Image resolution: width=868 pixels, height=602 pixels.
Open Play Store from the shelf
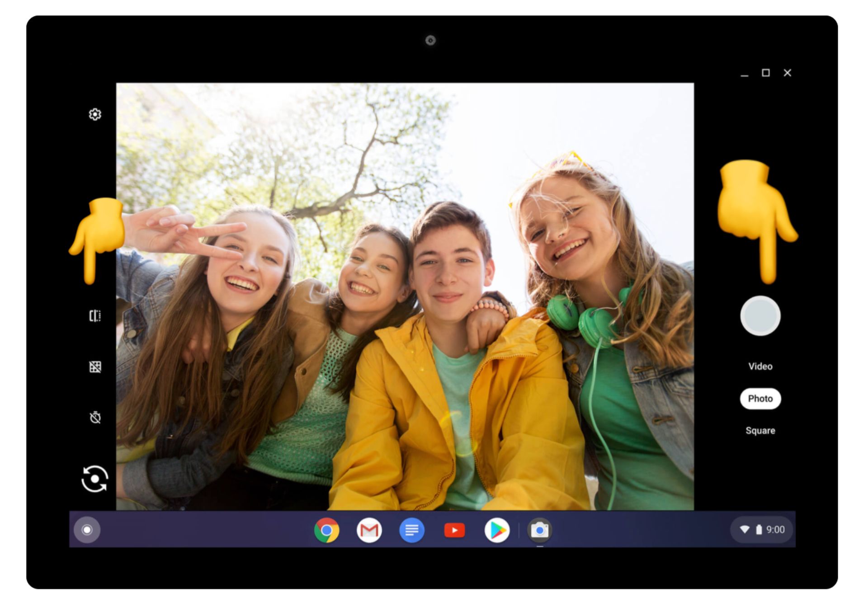point(497,530)
